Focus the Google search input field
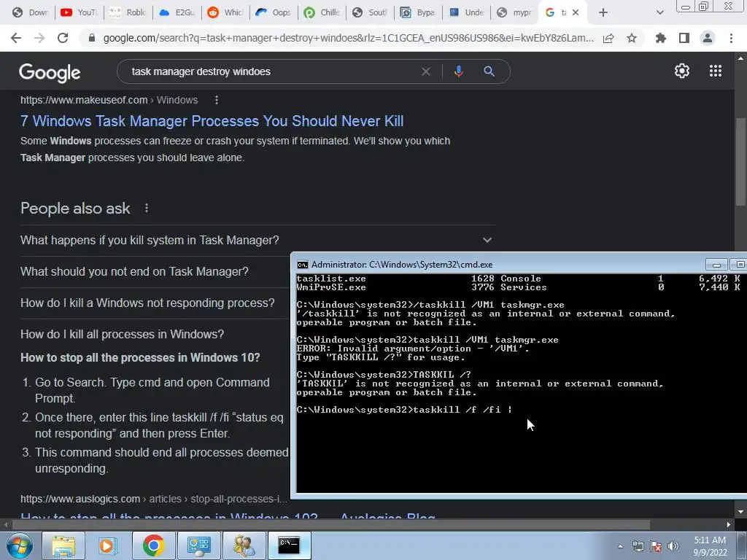The image size is (747, 560). tap(271, 71)
